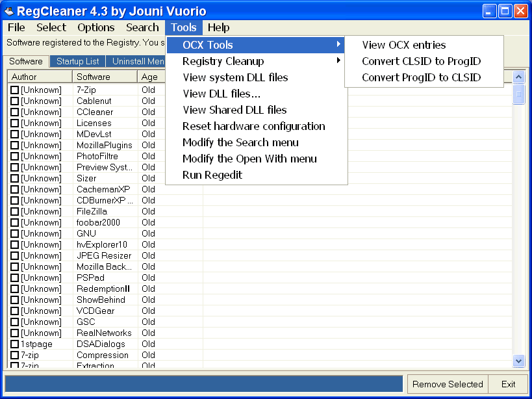Tick the checkbox for Cablenut
Screen dimensions: 532x399
tap(14, 101)
